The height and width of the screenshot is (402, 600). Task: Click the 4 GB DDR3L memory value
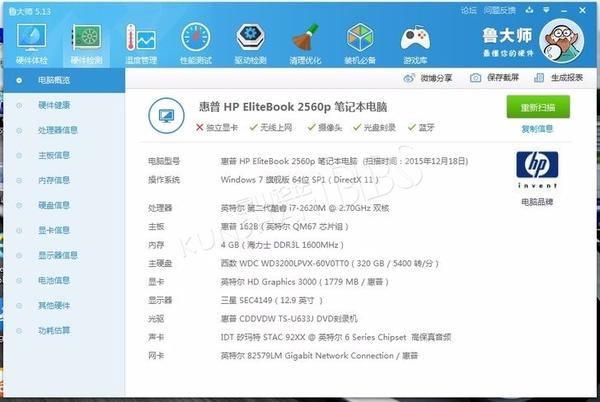(x=282, y=245)
